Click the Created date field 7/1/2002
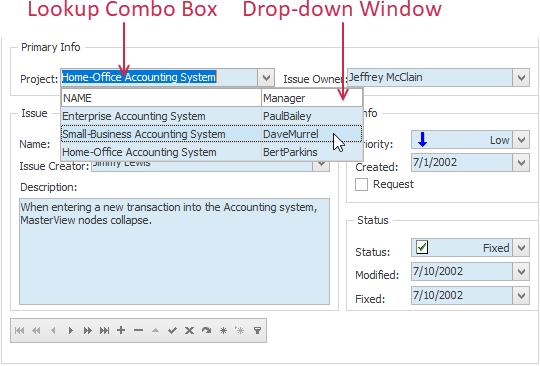 click(x=462, y=163)
